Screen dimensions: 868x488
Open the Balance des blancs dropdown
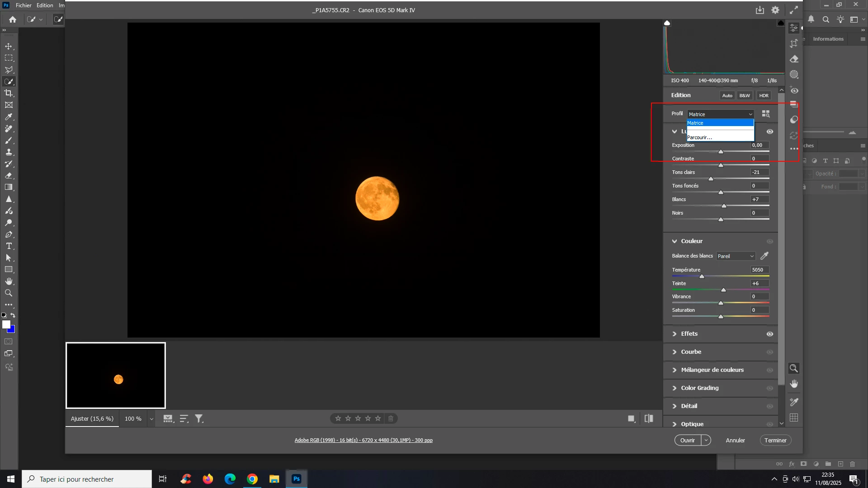click(736, 256)
